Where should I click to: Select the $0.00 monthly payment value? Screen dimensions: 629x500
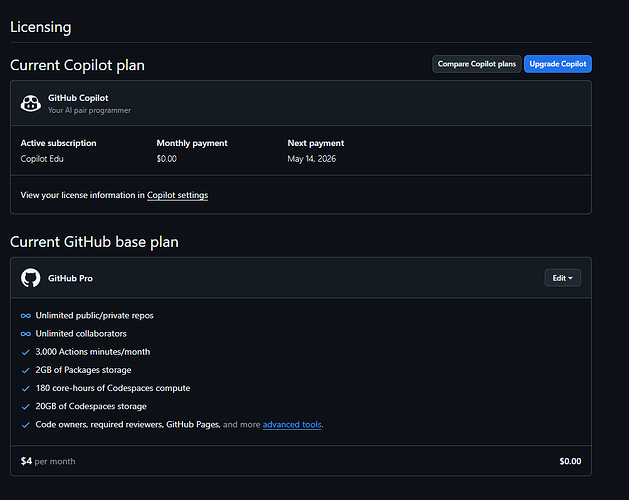coord(167,159)
